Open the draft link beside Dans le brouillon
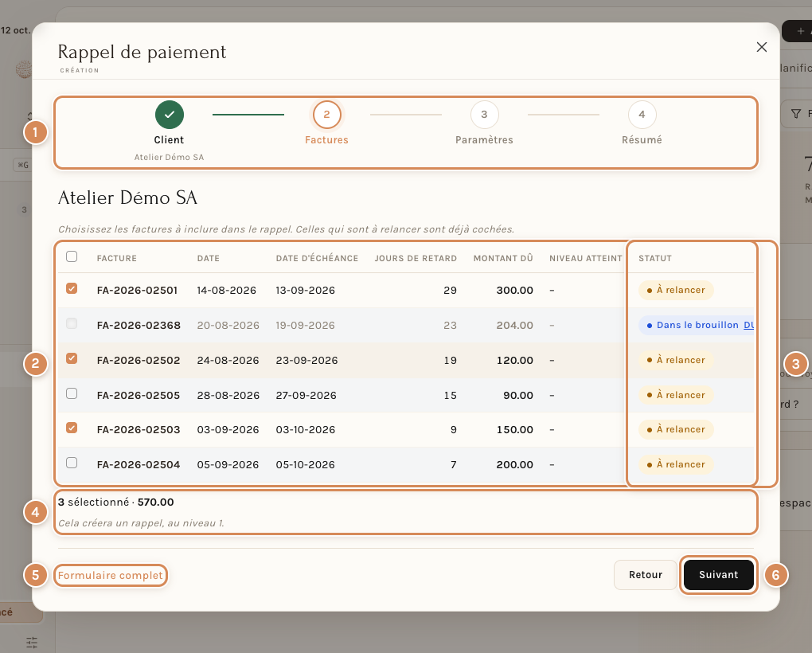Screen dimensions: 812x653 749,325
